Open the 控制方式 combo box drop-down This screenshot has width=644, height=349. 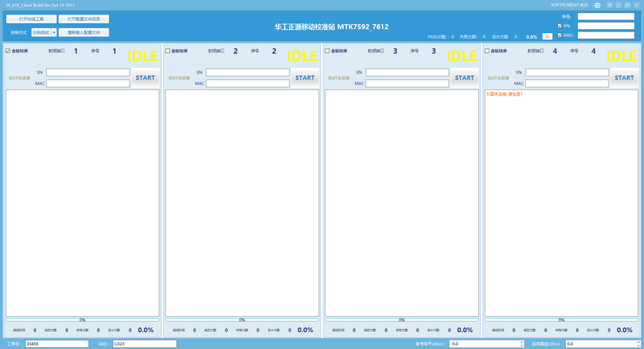pos(54,32)
